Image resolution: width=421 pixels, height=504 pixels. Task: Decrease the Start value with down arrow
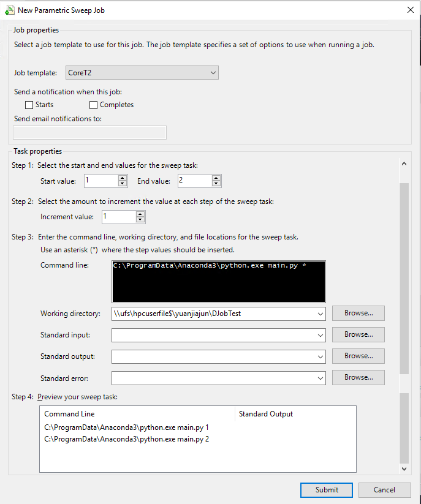pyautogui.click(x=123, y=184)
